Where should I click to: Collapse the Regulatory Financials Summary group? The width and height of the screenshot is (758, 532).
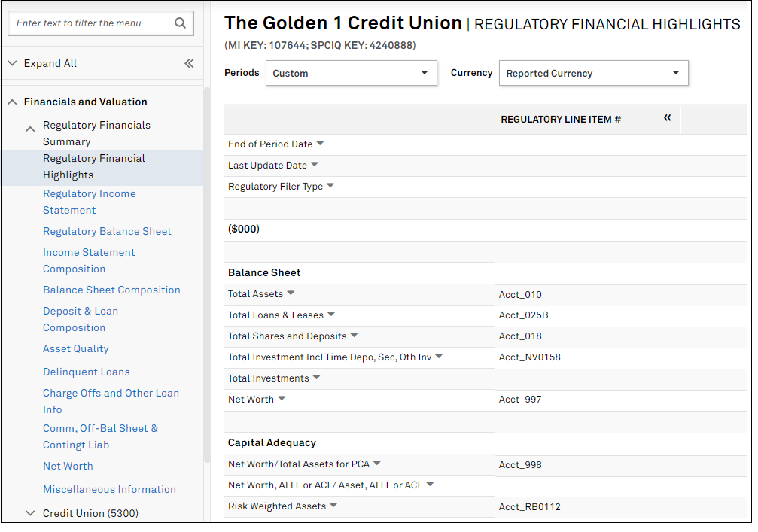tap(30, 129)
